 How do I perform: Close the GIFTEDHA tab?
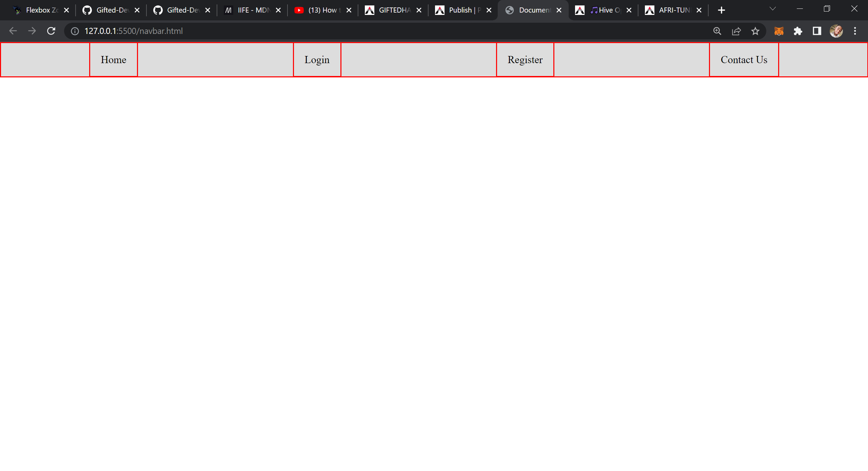click(419, 10)
